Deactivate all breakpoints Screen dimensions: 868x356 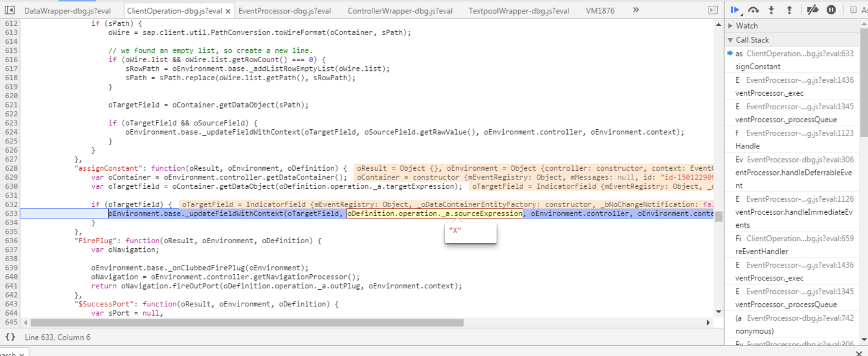(812, 10)
